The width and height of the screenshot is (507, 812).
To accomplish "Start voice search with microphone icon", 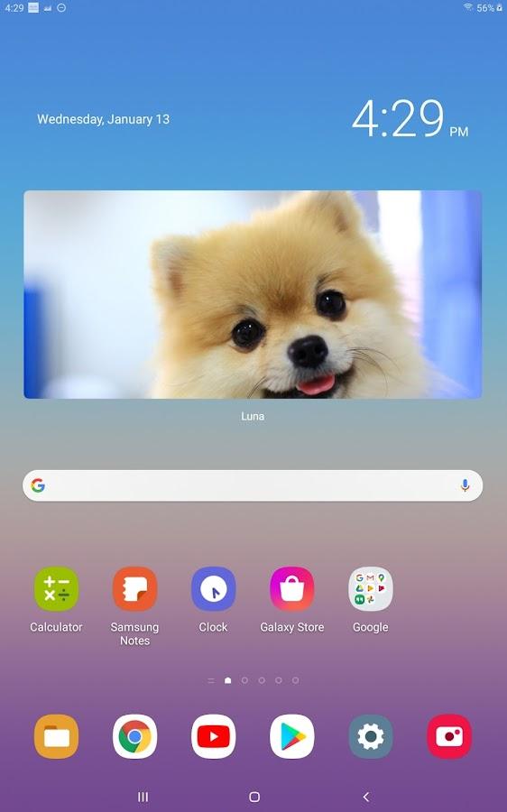I will click(x=465, y=485).
